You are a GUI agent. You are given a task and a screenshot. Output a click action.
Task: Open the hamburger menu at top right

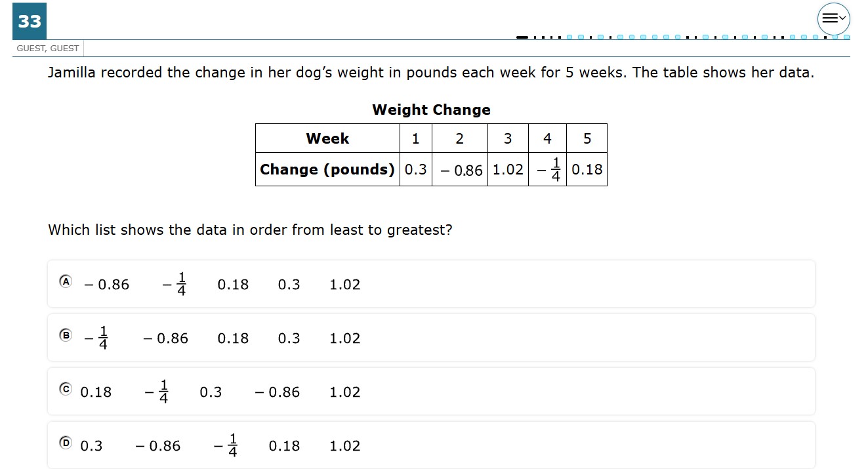(833, 19)
